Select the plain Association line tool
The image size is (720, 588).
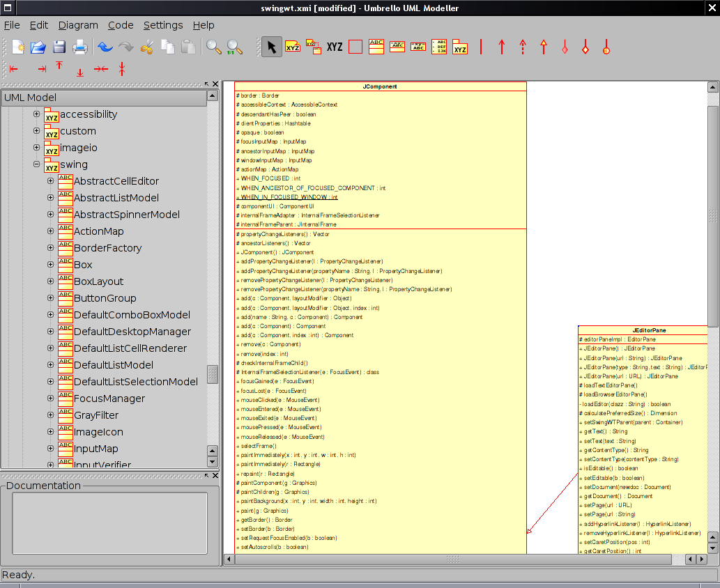[481, 47]
